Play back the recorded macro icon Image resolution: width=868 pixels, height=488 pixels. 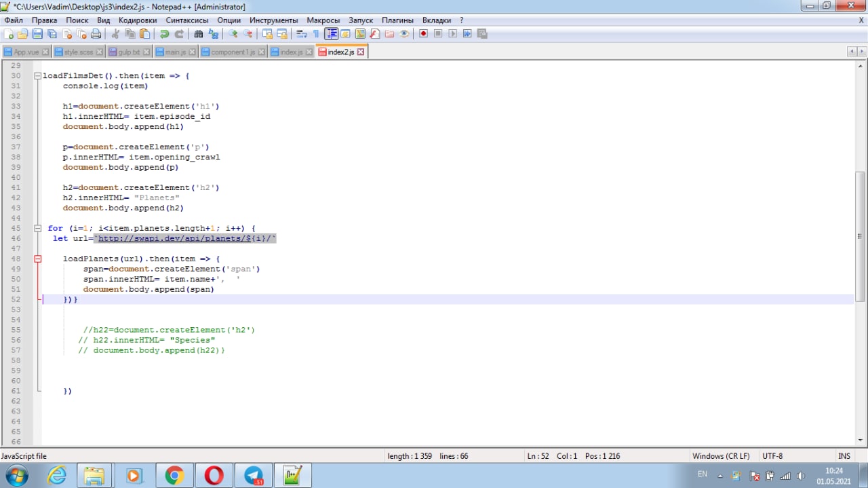452,33
